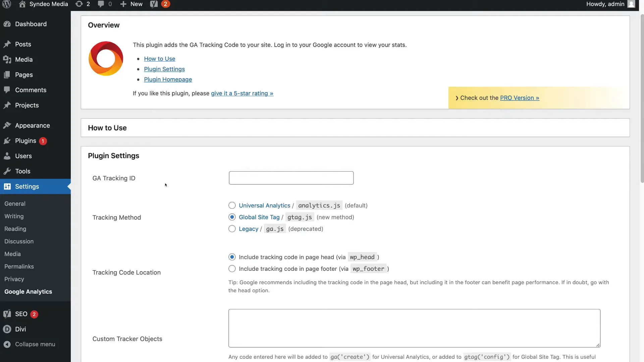Collapse the Plugin Settings panel heading
This screenshot has width=644, height=362.
113,156
